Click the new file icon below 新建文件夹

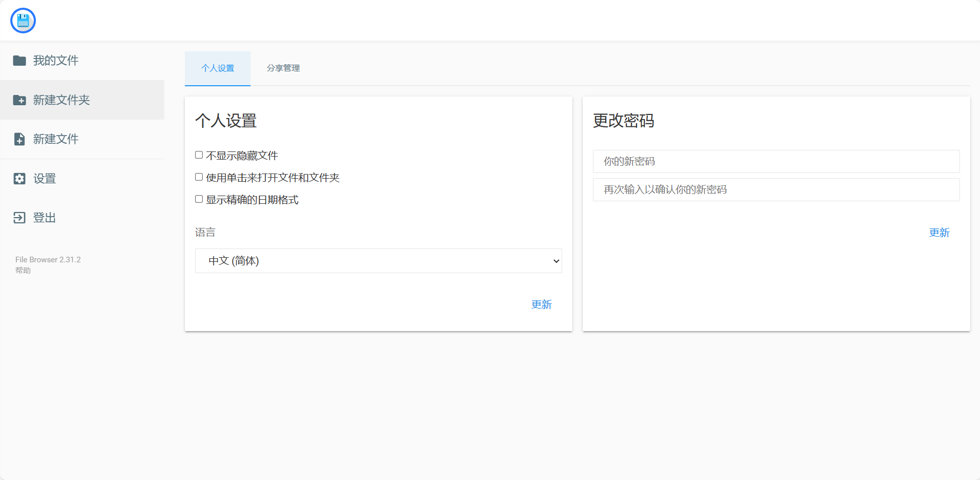[x=20, y=139]
